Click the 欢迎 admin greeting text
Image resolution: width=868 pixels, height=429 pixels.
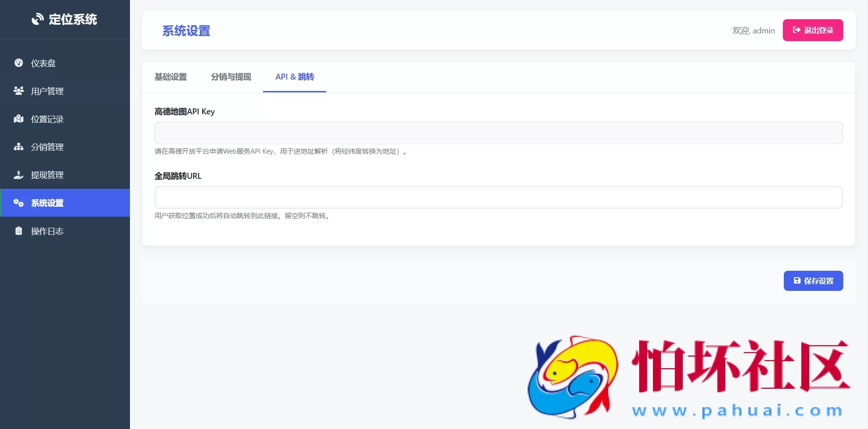[753, 30]
